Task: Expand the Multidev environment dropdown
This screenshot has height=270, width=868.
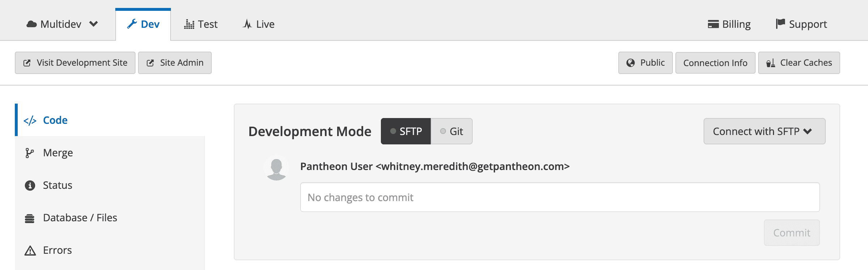Action: (94, 23)
